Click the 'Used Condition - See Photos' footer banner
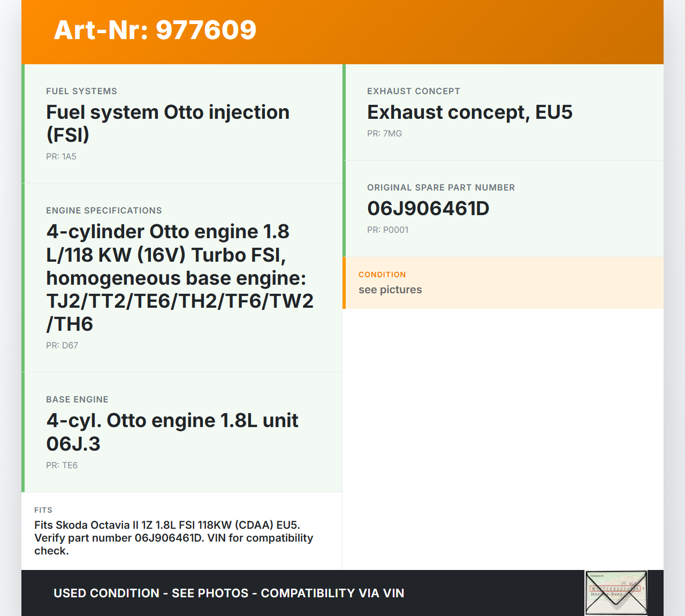The image size is (685, 616). 229,593
